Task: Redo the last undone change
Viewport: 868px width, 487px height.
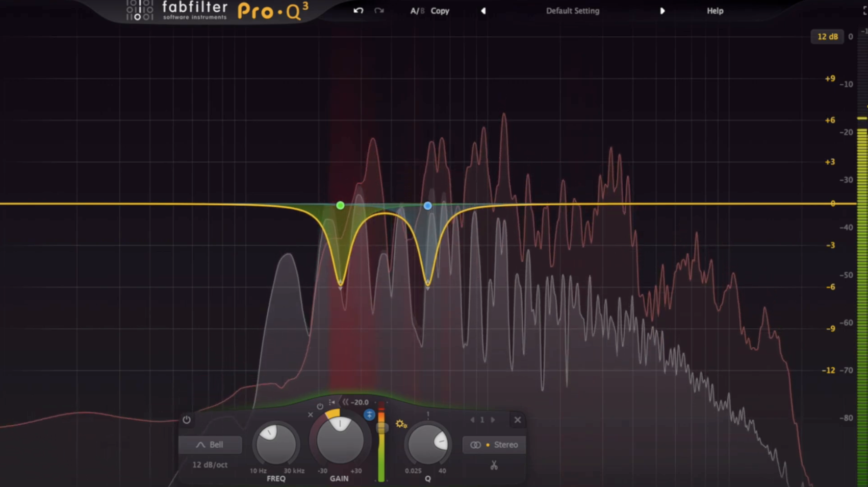Action: (x=379, y=11)
